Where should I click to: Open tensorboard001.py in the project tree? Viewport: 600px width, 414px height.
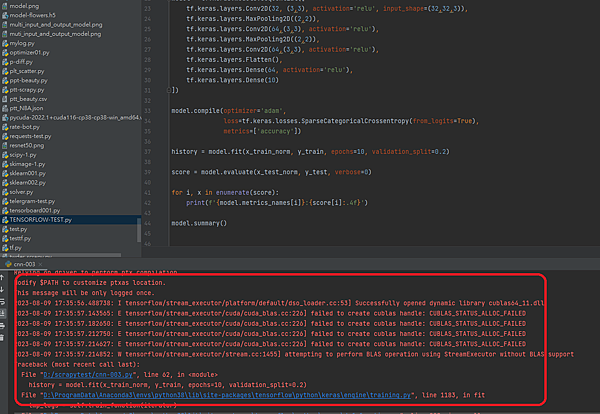click(x=35, y=210)
